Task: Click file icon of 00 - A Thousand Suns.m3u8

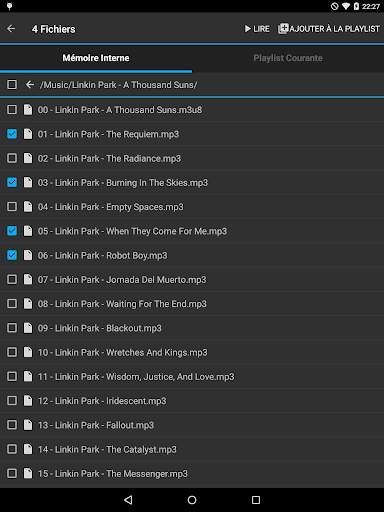Action: point(28,110)
